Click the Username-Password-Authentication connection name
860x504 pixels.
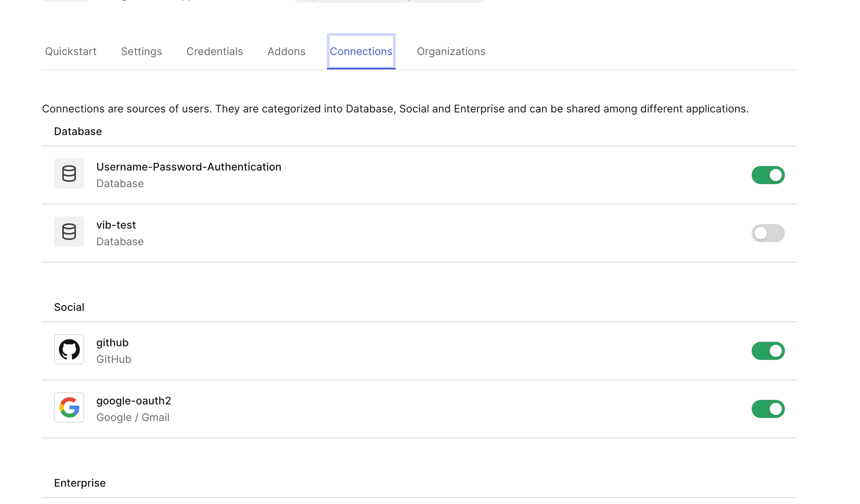188,167
